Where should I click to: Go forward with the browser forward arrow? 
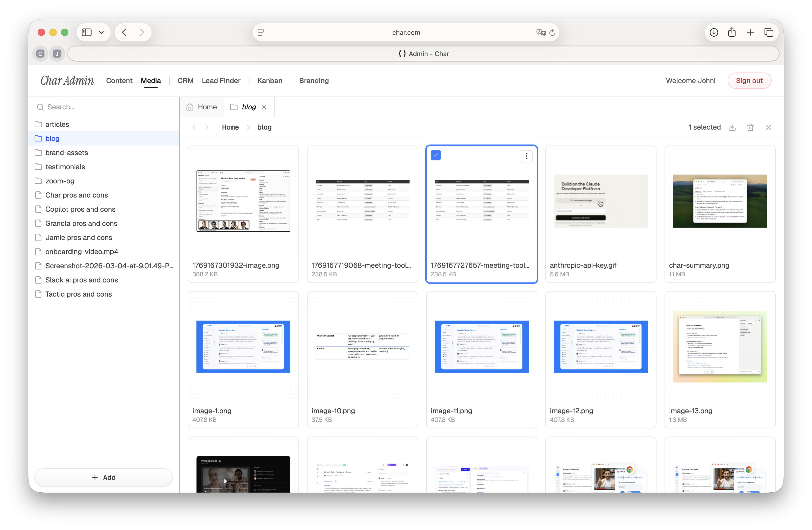(142, 32)
